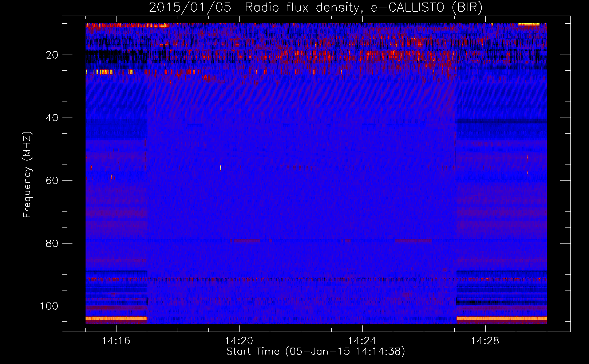Viewport: 589px width, 364px height.
Task: Click the 14:28 time tick label
Action: click(x=485, y=341)
